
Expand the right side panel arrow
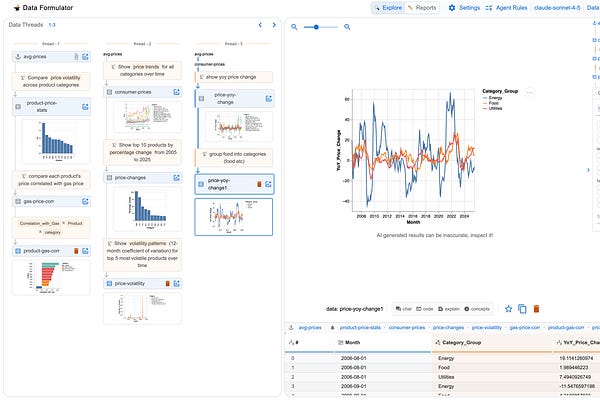pos(588,170)
